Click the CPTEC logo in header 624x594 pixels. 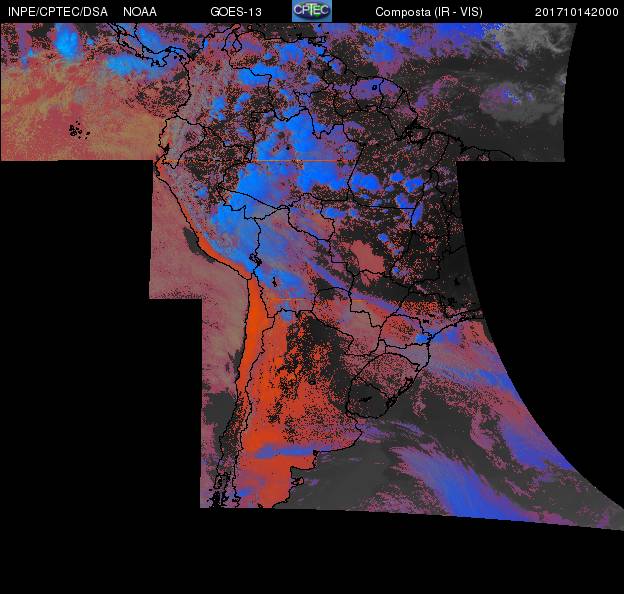[x=312, y=11]
